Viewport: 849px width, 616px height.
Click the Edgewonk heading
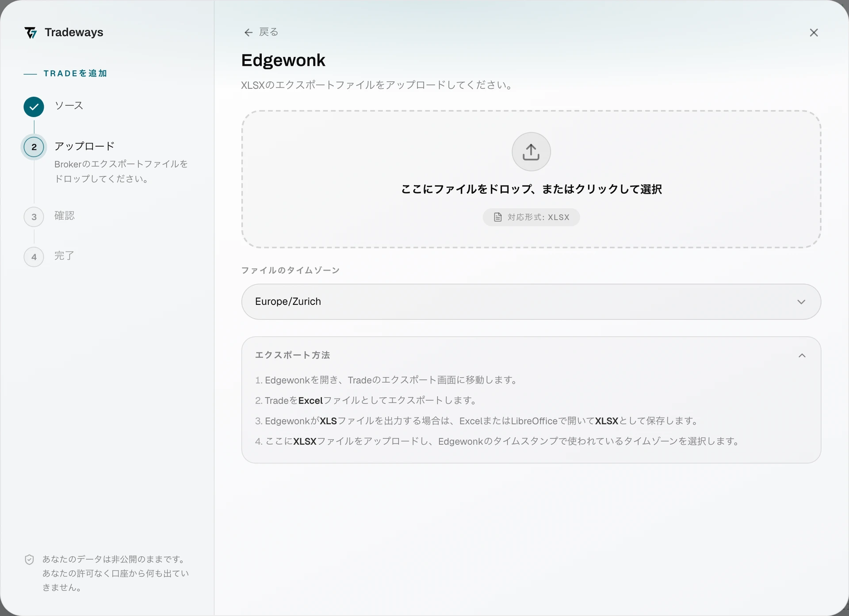pos(283,60)
